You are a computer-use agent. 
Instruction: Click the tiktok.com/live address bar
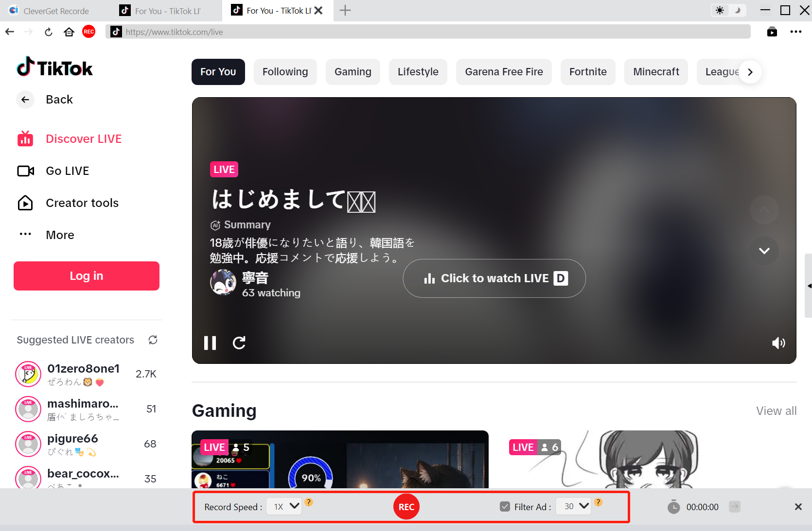pos(428,32)
